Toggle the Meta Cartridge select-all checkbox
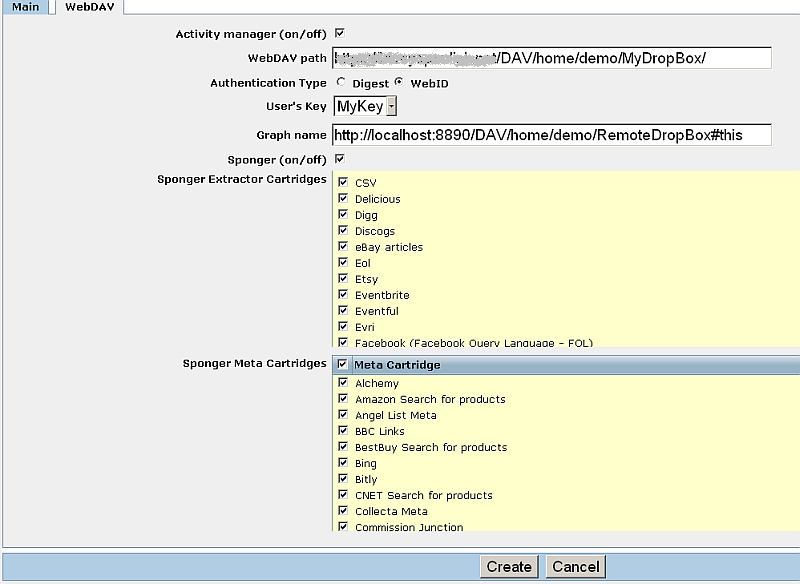The image size is (800, 584). pos(343,365)
